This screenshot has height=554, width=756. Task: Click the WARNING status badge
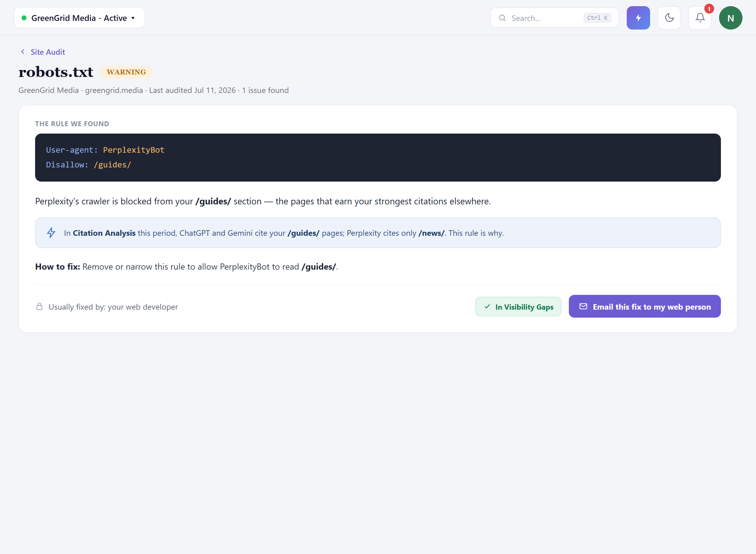tap(126, 72)
